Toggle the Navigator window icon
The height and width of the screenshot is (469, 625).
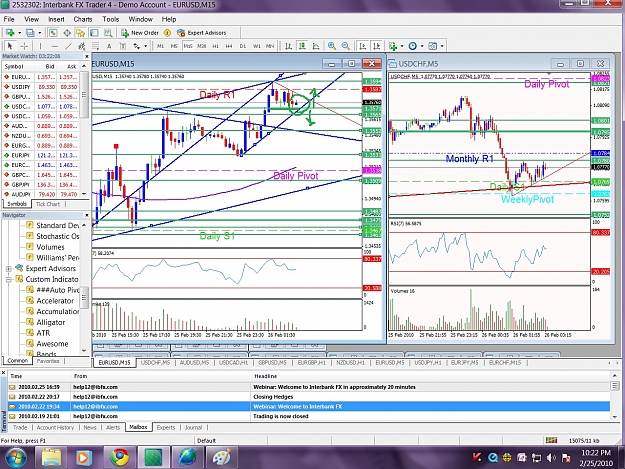click(81, 33)
